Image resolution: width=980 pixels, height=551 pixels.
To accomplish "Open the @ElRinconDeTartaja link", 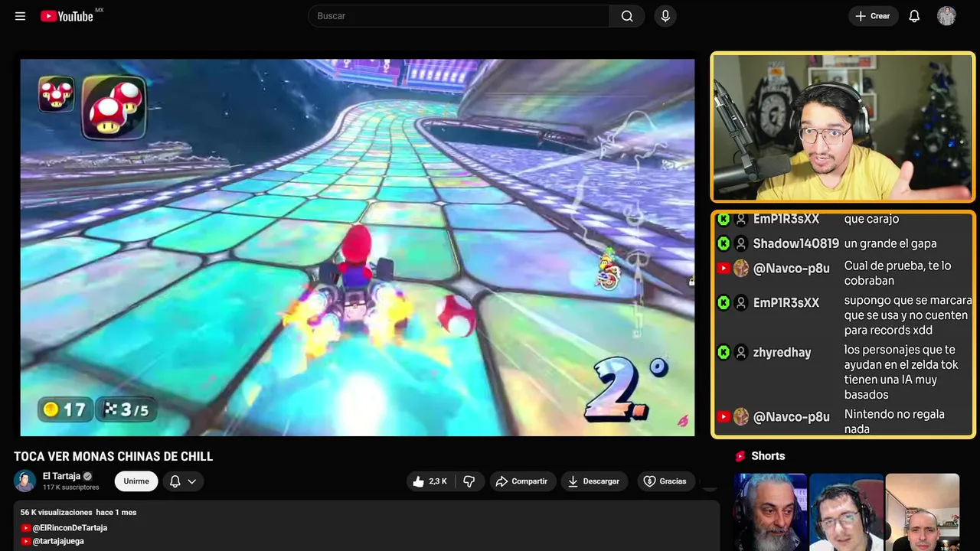I will click(70, 528).
